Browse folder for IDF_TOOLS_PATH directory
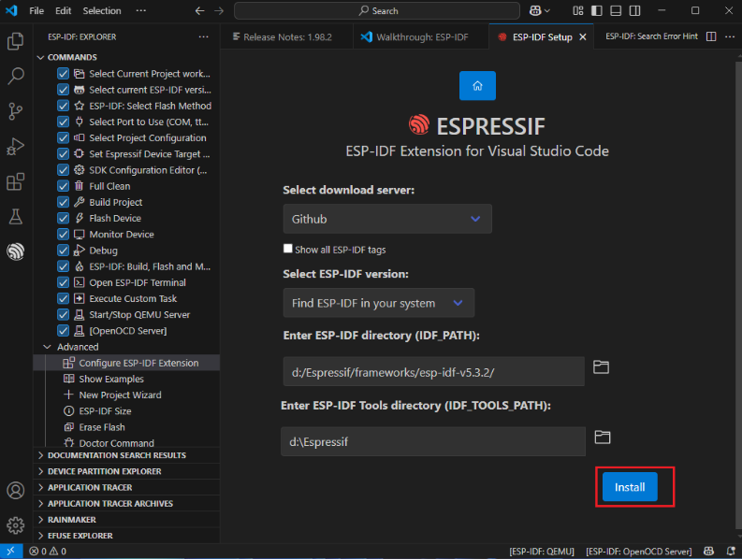The width and height of the screenshot is (742, 560). [x=602, y=437]
